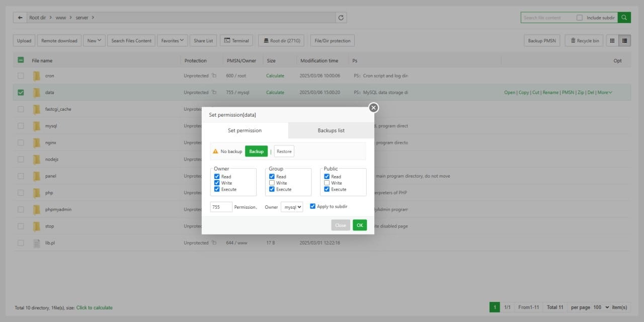This screenshot has width=644, height=322.
Task: Switch to the Backups list tab
Action: click(331, 130)
